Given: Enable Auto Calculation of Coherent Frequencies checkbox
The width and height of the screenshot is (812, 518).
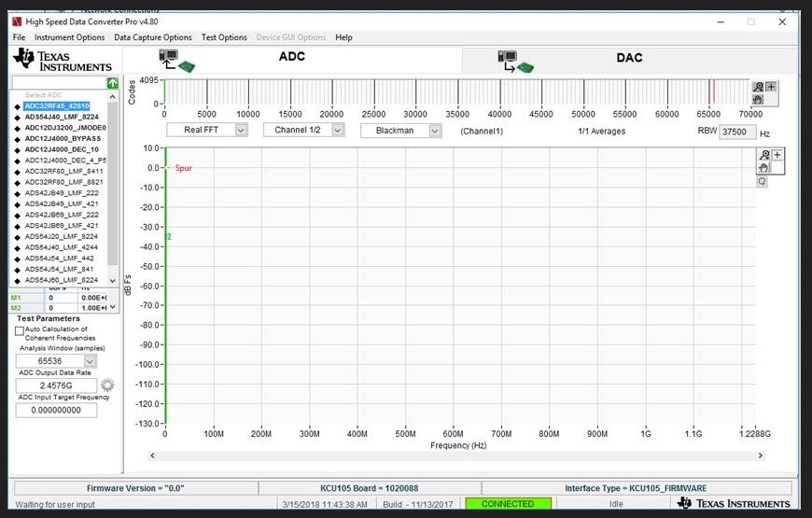Looking at the screenshot, I should point(20,330).
